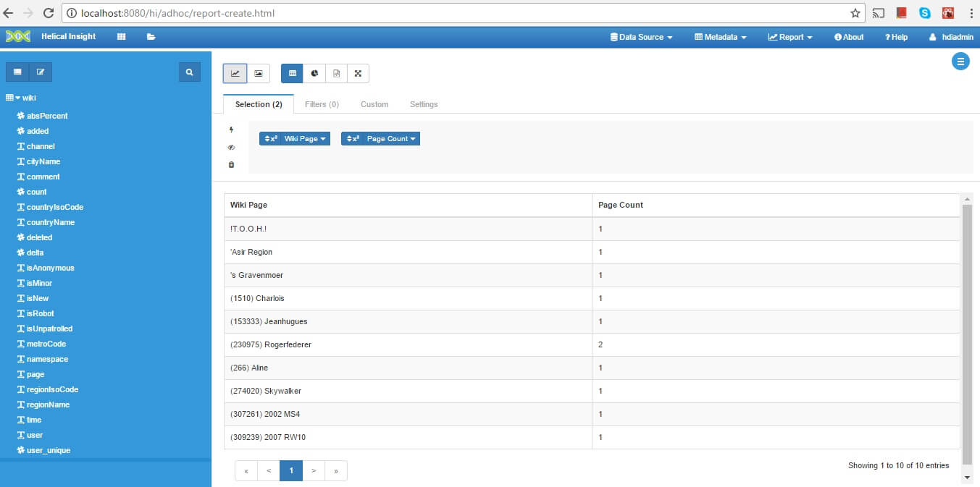Open the grid apps icon in the top bar
This screenshot has width=980, height=487.
point(121,36)
